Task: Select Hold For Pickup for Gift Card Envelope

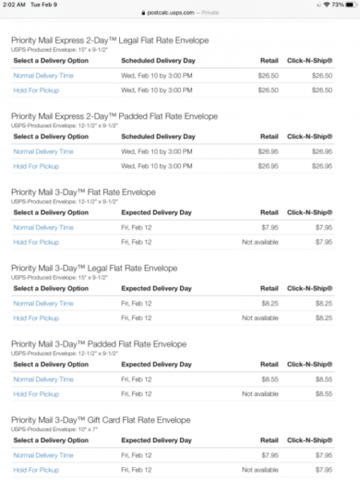Action: coord(36,470)
